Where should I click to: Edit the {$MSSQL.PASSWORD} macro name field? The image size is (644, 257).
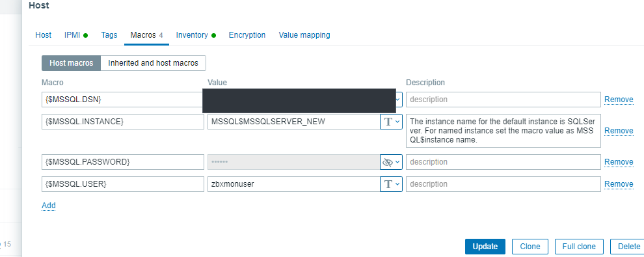[123, 162]
